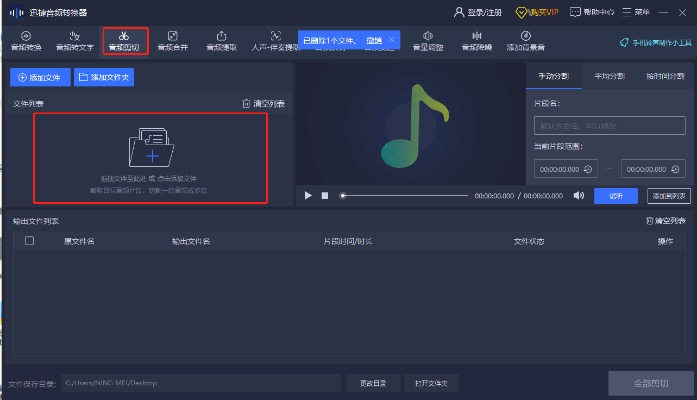The width and height of the screenshot is (697, 400).
Task: Click the 操作 column header
Action: pos(665,241)
